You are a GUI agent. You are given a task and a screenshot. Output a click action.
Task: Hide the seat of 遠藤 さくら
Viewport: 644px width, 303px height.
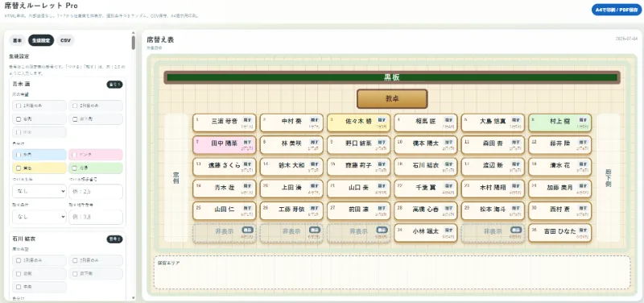(x=246, y=164)
